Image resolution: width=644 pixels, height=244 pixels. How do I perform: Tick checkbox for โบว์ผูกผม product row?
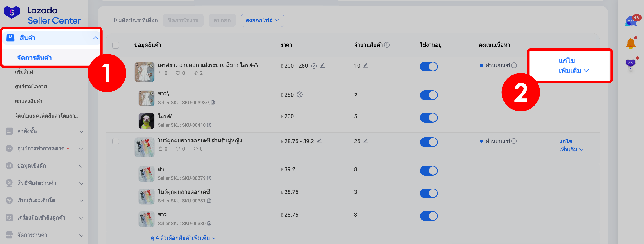(116, 141)
